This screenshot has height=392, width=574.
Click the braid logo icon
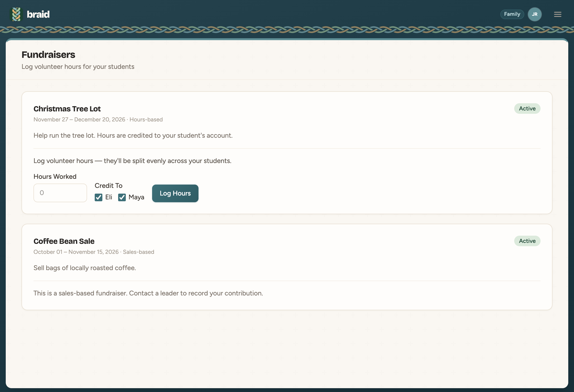click(x=16, y=14)
